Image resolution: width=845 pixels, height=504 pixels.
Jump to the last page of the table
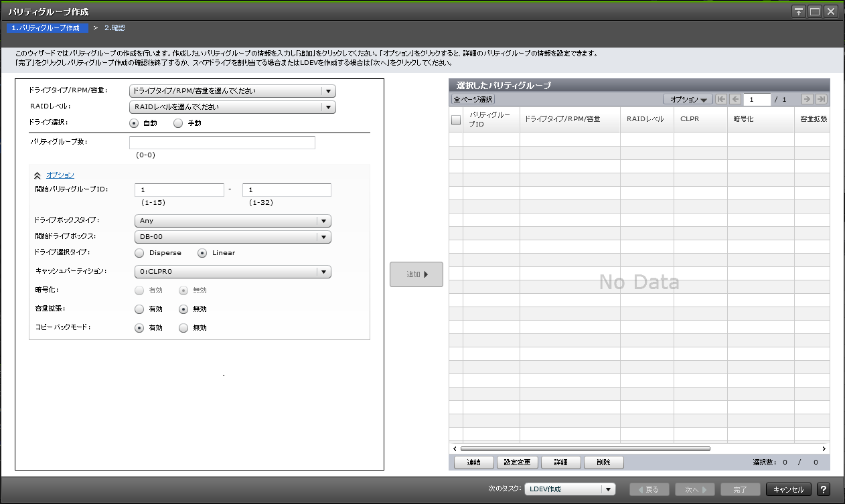point(822,99)
